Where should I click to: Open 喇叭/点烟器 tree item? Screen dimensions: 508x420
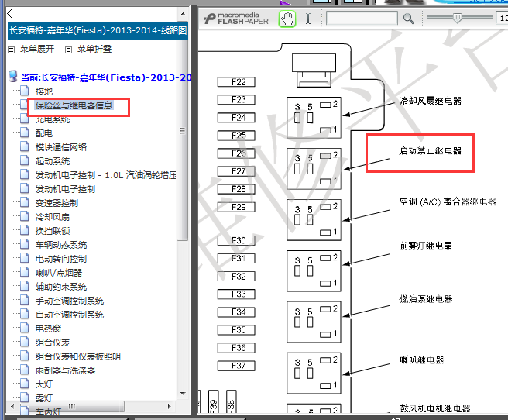[x=59, y=273]
